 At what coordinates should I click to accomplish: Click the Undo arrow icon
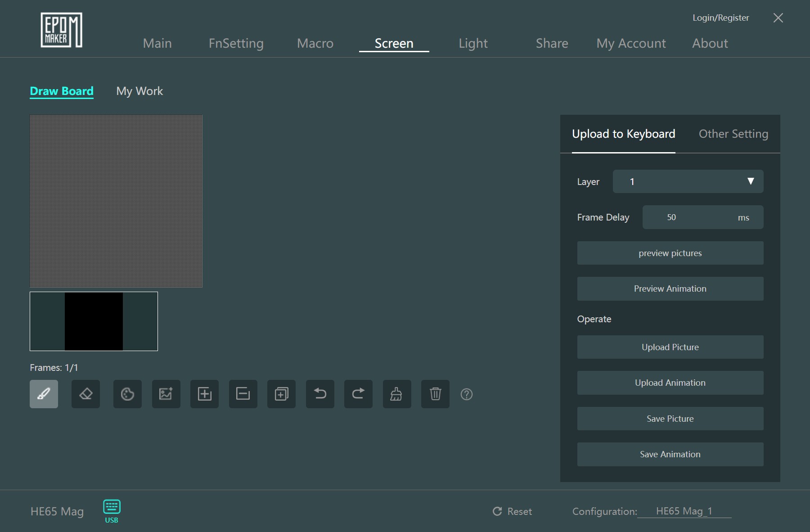(320, 394)
